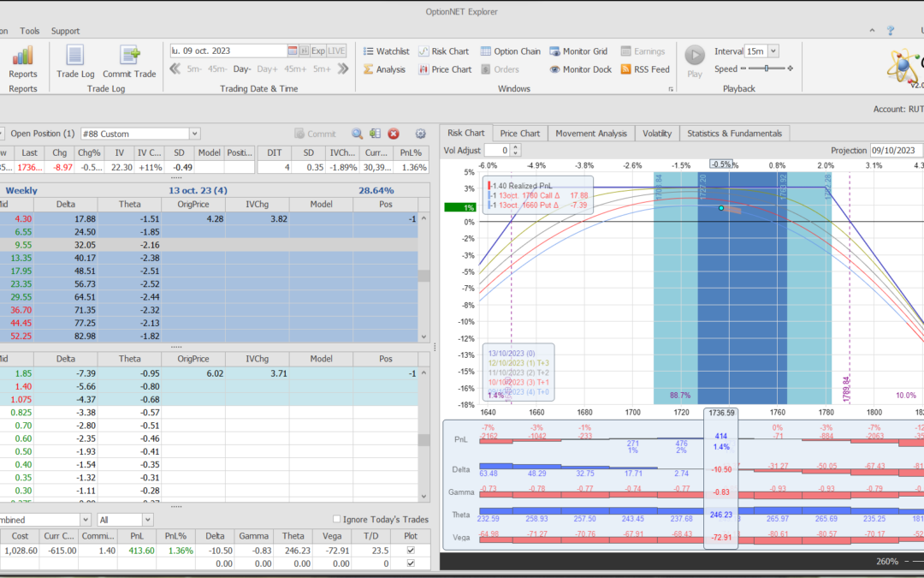Switch to the Movement Analysis tab
The height and width of the screenshot is (578, 924).
point(590,134)
